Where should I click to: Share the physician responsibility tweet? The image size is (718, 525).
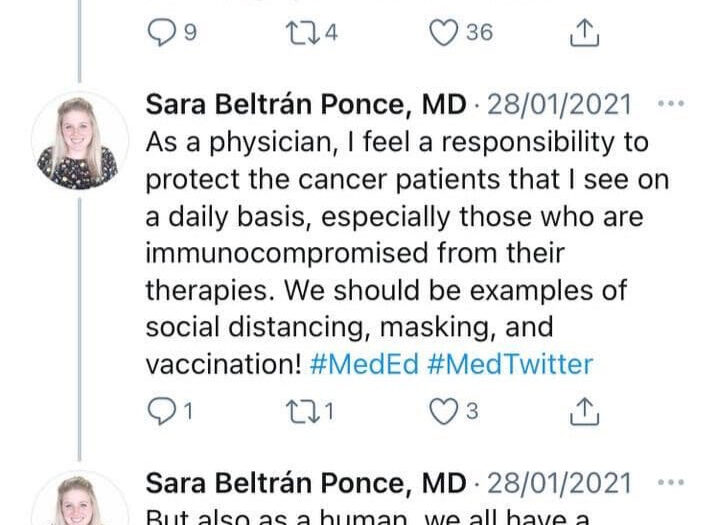[582, 410]
